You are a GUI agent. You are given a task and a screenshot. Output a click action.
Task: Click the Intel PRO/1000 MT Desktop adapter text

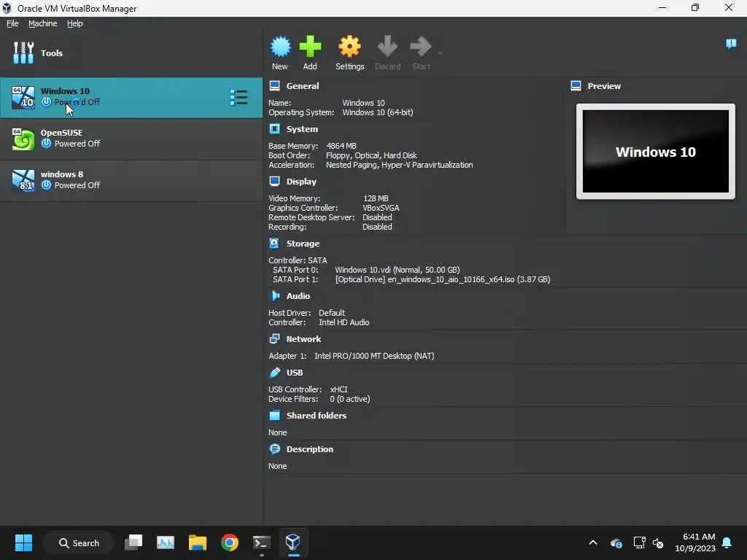tap(374, 356)
